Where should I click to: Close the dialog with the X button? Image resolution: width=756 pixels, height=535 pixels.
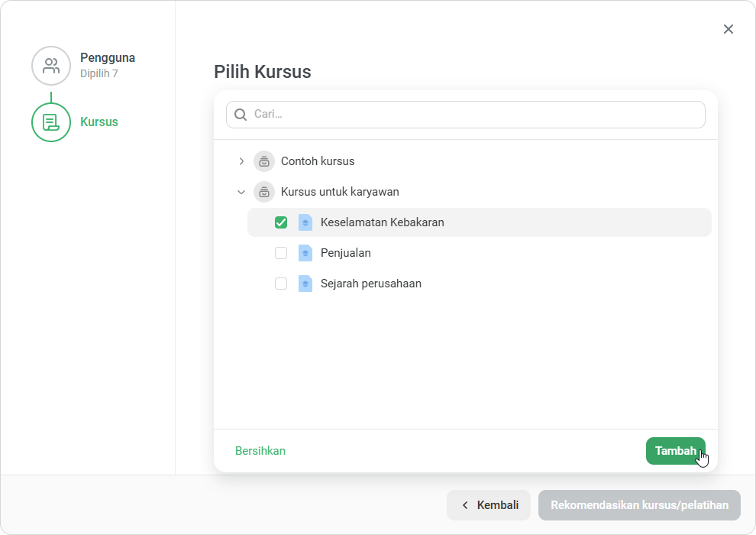[729, 30]
